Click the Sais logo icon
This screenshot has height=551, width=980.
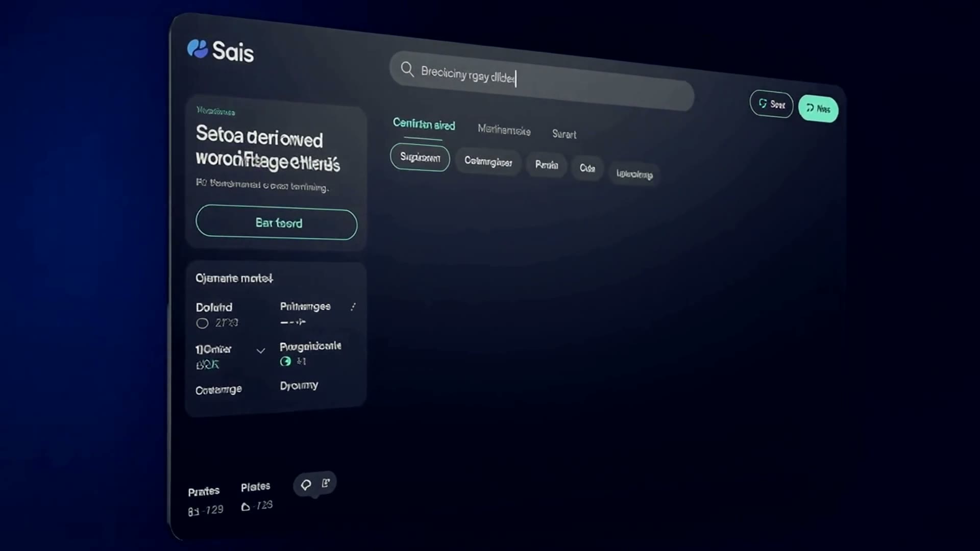[x=197, y=49]
